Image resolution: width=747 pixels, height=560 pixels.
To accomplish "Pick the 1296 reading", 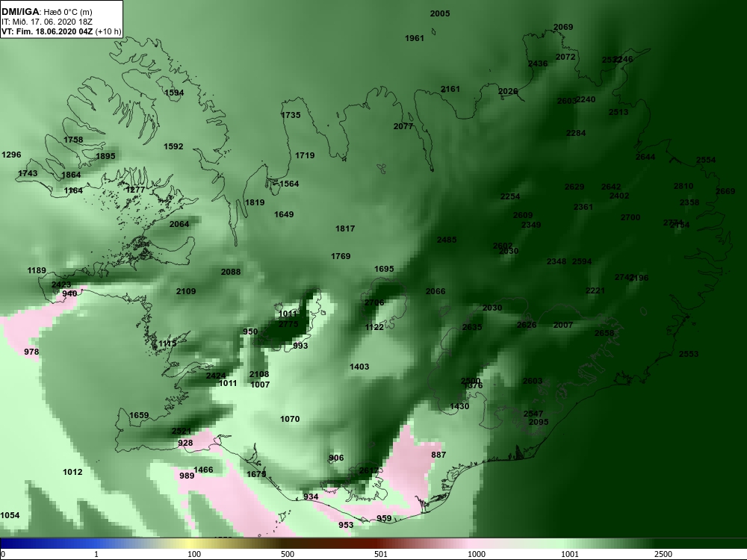I will pyautogui.click(x=11, y=155).
